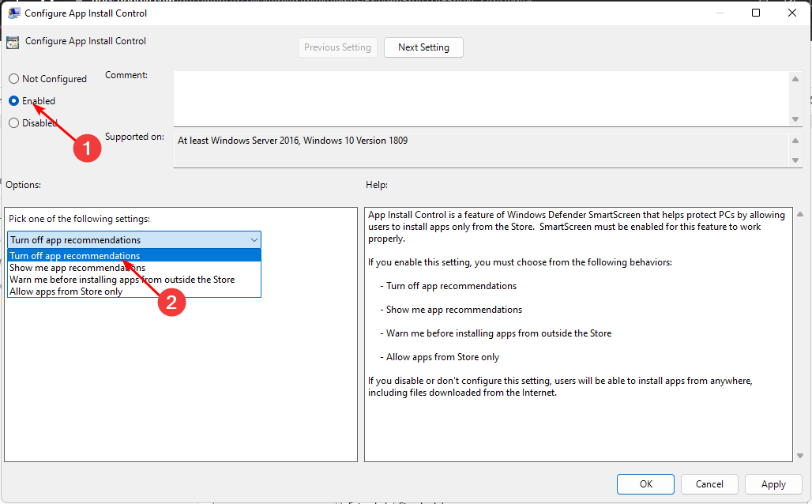
Task: Select the Enabled radio button
Action: [x=13, y=101]
